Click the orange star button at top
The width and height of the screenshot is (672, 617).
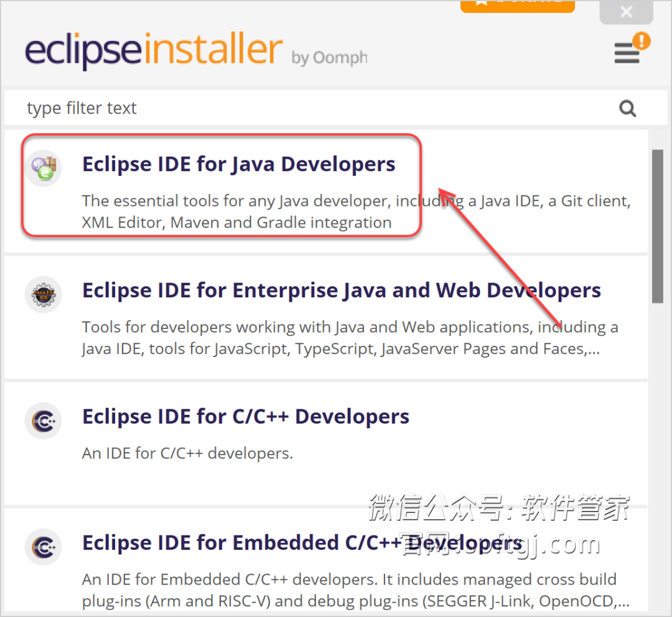pyautogui.click(x=517, y=6)
